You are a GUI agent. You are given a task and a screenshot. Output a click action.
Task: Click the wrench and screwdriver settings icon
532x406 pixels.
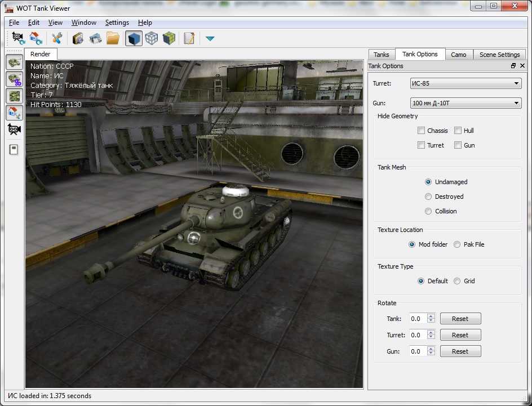pos(56,38)
